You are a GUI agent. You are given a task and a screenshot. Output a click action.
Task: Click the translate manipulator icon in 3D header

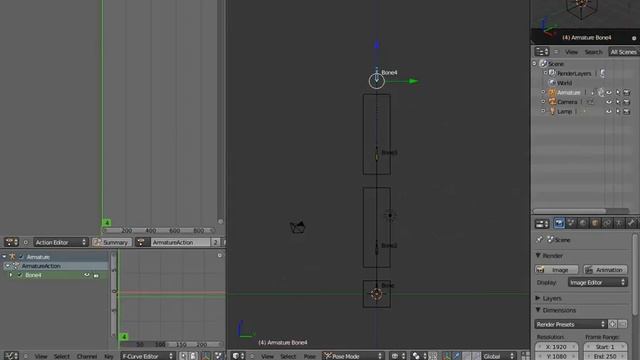point(456,356)
